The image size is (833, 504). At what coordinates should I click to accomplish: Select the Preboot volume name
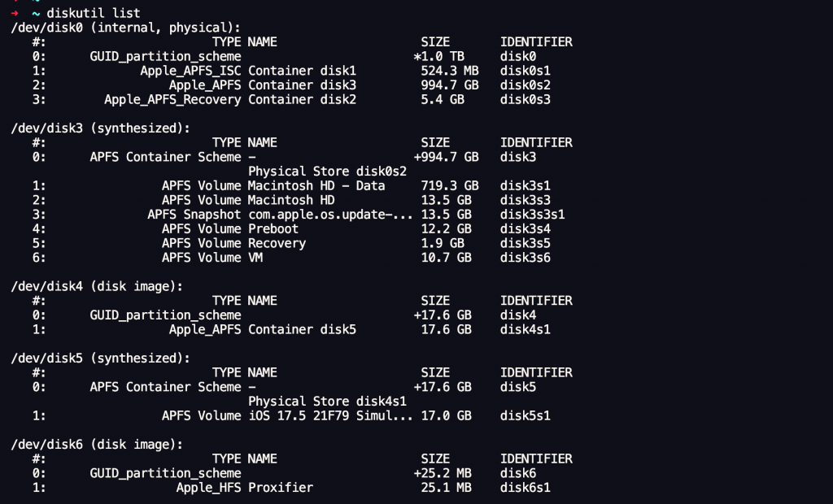point(273,229)
